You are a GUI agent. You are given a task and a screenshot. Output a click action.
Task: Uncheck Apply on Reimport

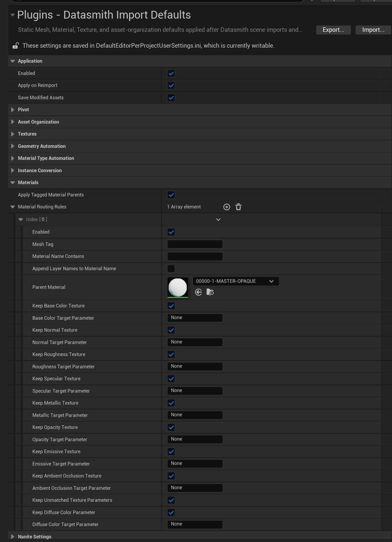pyautogui.click(x=171, y=85)
